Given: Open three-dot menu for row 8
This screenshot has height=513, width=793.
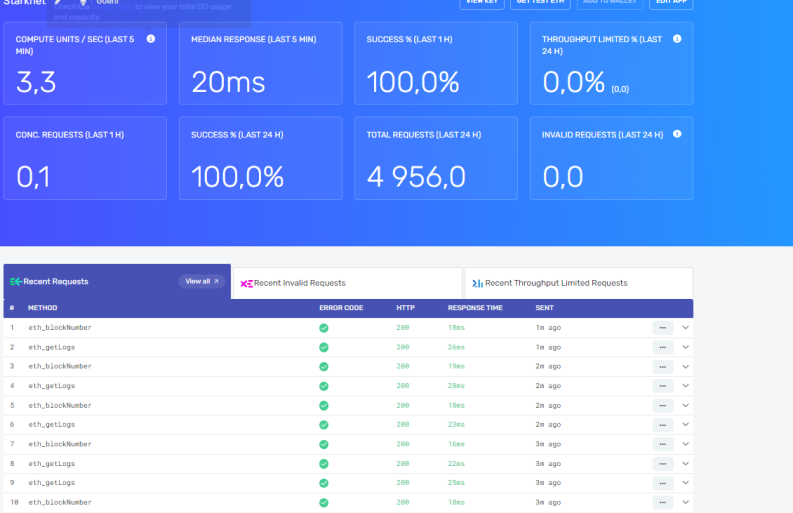Looking at the screenshot, I should point(663,464).
